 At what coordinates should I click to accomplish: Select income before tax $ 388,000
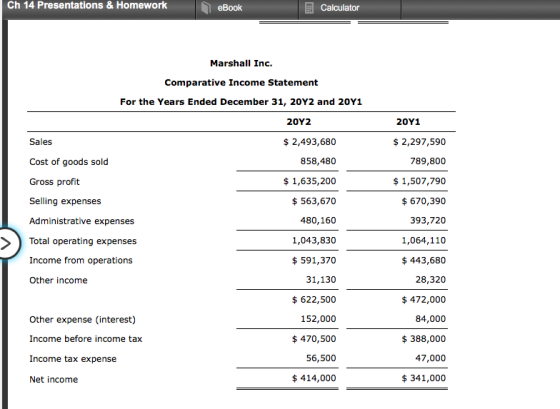pos(424,339)
